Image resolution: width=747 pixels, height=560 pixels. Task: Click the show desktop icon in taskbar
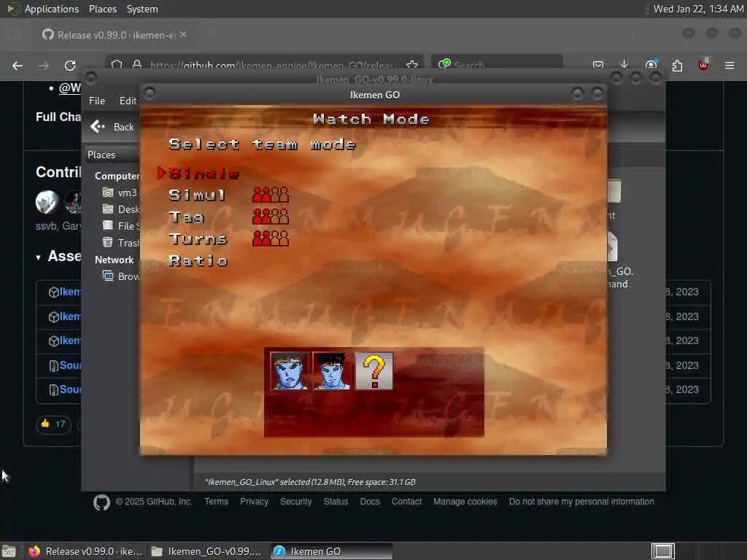(x=9, y=551)
